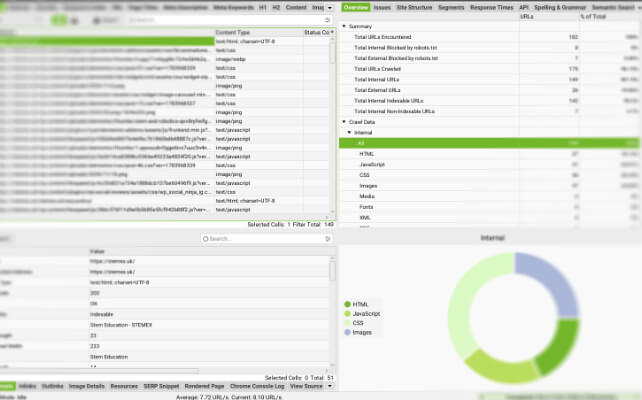Screen dimensions: 642x400
Task: Select the blue Images segment of donut chart
Action: (x=553, y=278)
